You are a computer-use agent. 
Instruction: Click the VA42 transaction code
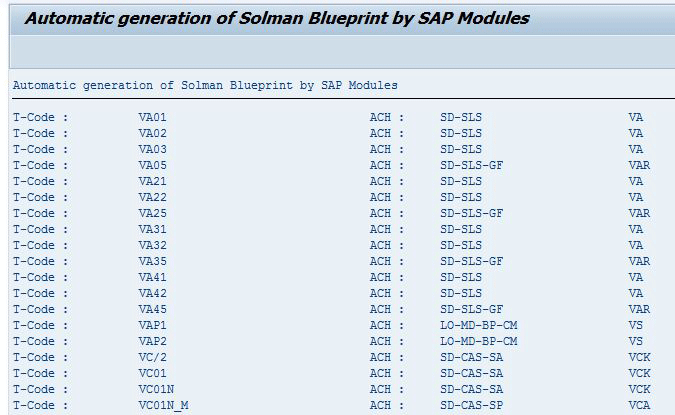[152, 294]
